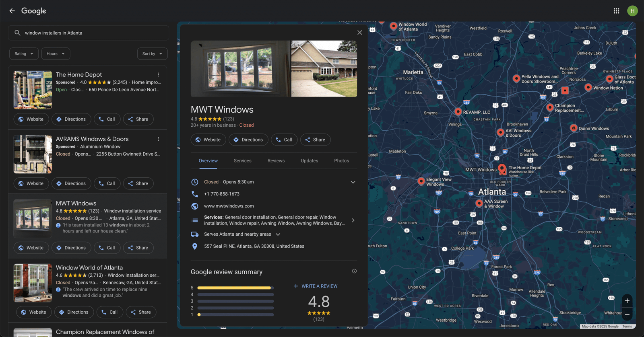Image resolution: width=644 pixels, height=337 pixels.
Task: Open Website for The Home Depot
Action: (31, 119)
